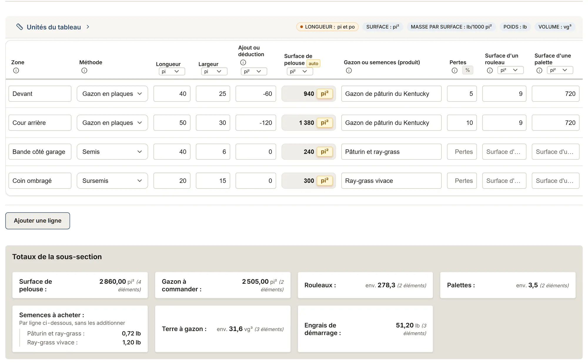
Task: Open the Sursemis method dropdown
Action: click(112, 181)
